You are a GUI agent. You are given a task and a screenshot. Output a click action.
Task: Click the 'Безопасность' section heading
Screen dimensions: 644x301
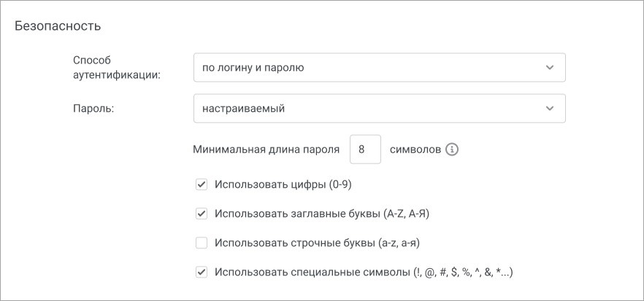tap(58, 26)
